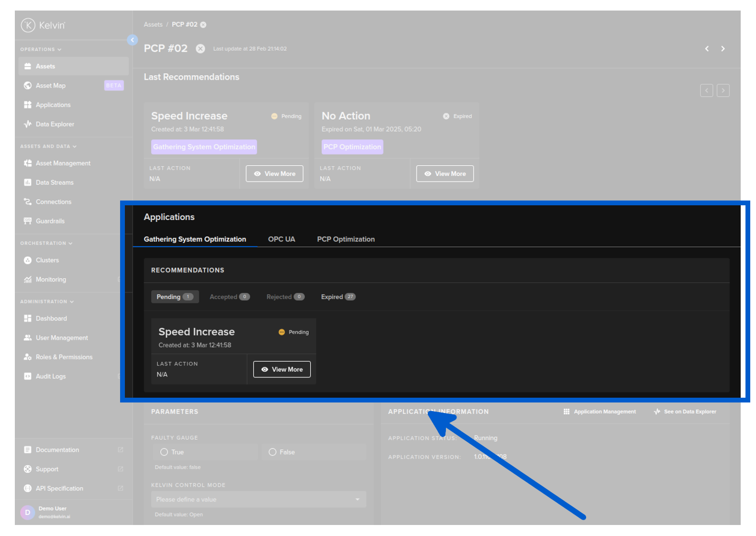Go to Connections in the sidebar
Image resolution: width=756 pixels, height=536 pixels.
(53, 202)
